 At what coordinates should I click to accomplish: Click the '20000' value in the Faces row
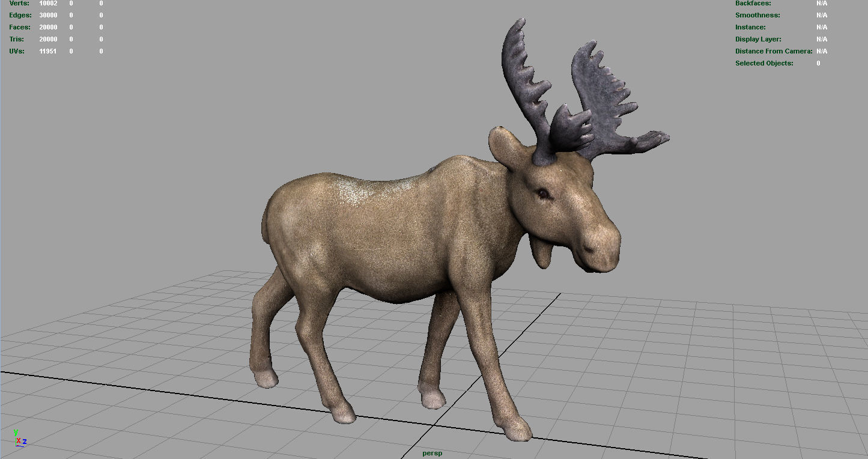click(48, 27)
